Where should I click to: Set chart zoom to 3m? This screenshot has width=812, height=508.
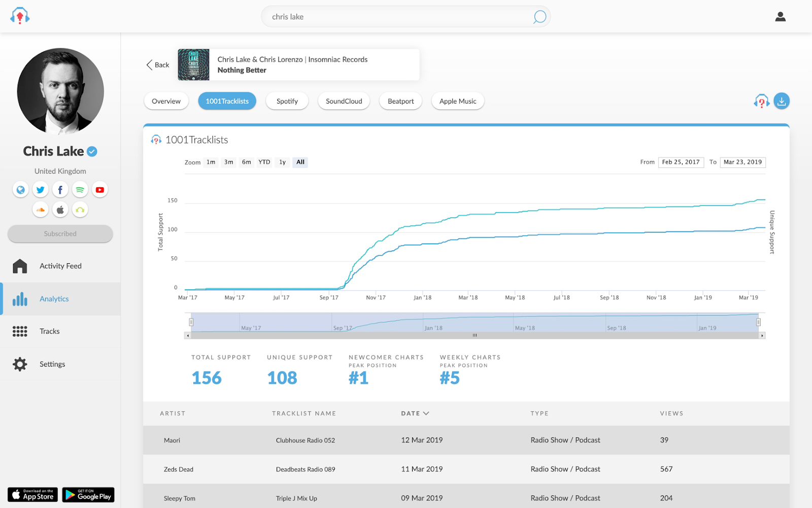coord(229,162)
